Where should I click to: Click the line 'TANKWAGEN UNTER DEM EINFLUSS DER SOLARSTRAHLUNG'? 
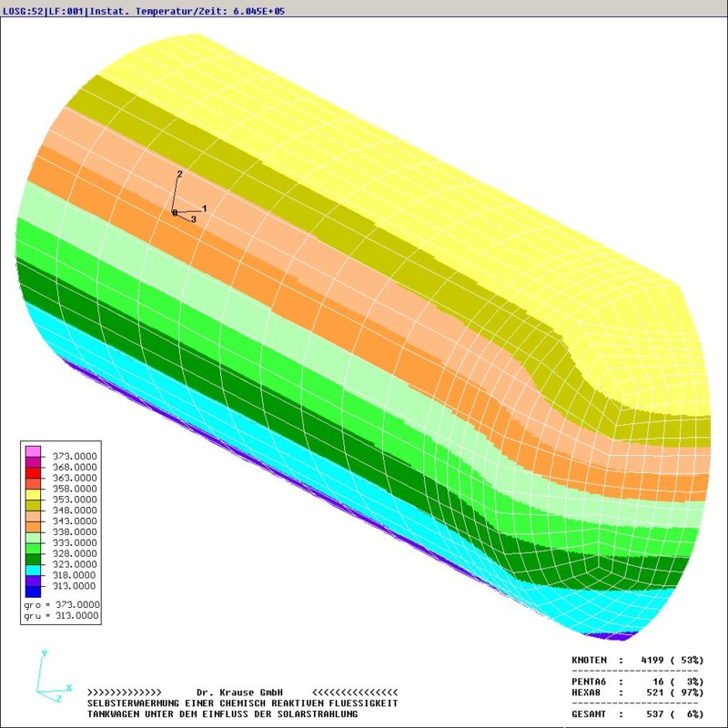222,714
